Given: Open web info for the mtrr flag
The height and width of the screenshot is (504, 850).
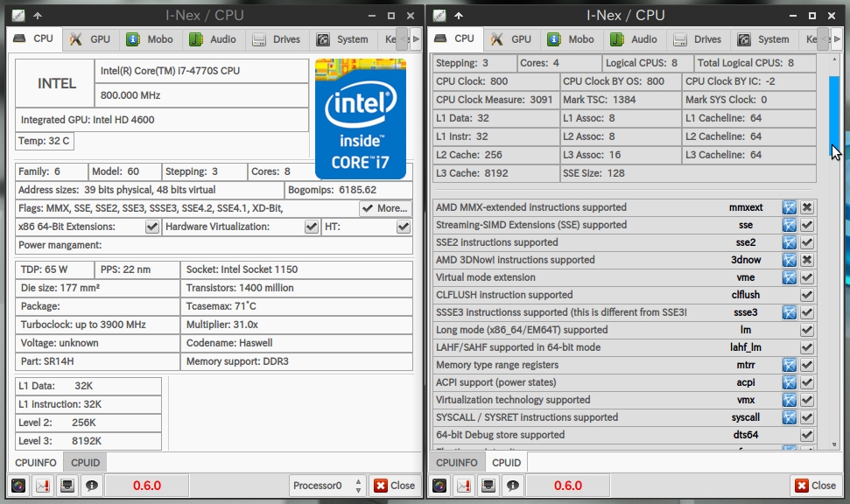Looking at the screenshot, I should [x=790, y=365].
